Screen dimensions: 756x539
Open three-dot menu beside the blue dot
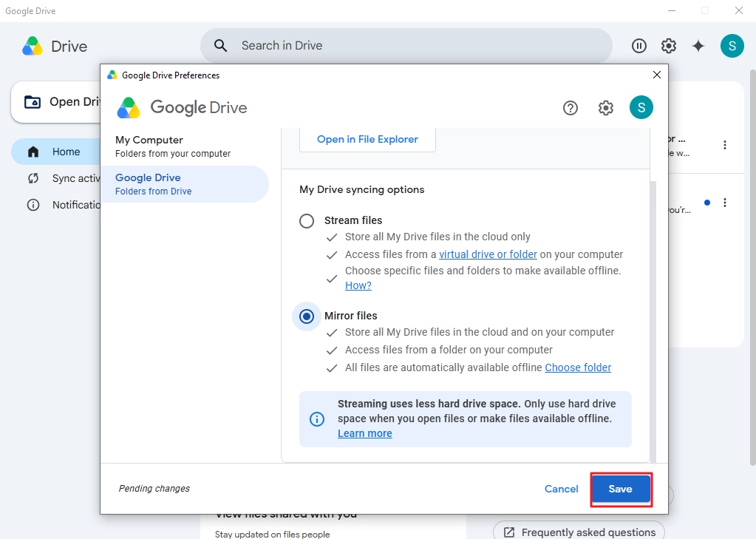(x=725, y=203)
